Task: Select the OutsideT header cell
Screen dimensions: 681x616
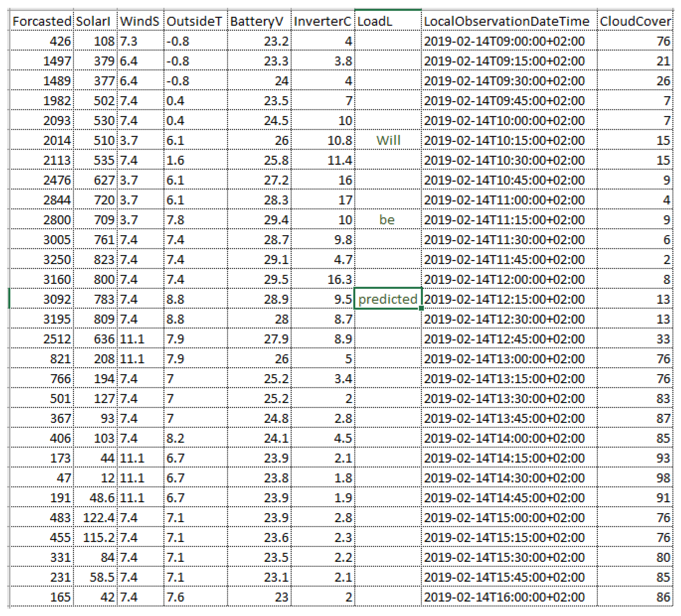Action: [195, 21]
